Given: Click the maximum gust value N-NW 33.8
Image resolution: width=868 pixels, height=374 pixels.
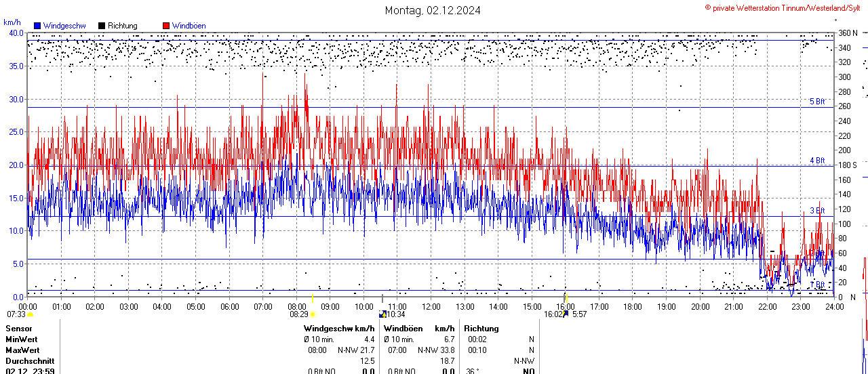Looking at the screenshot, I should point(436,350).
